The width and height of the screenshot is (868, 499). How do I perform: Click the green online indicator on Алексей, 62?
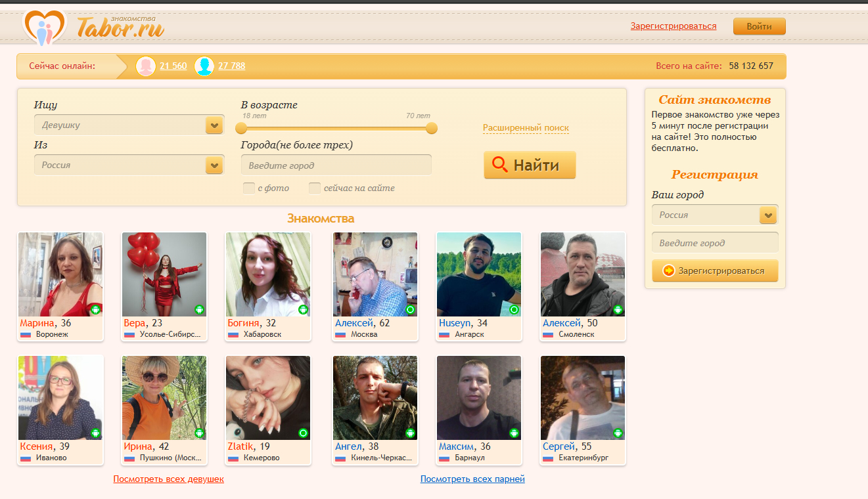[x=411, y=309]
